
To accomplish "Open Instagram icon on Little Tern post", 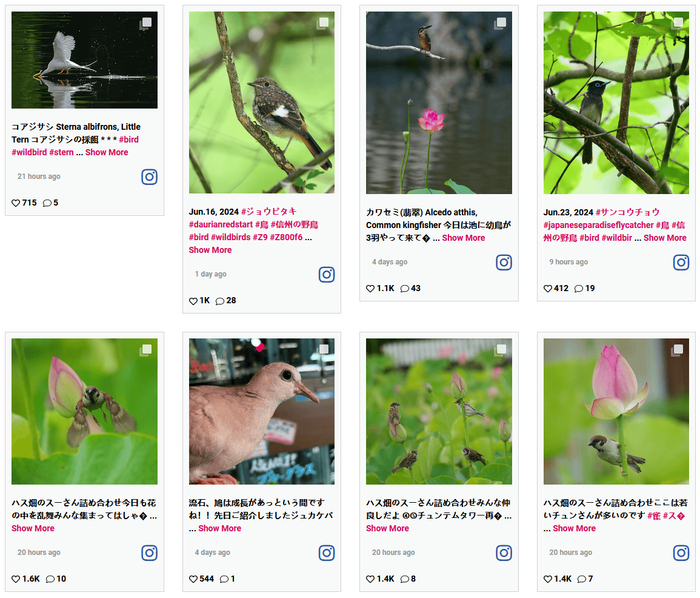I will click(x=149, y=177).
